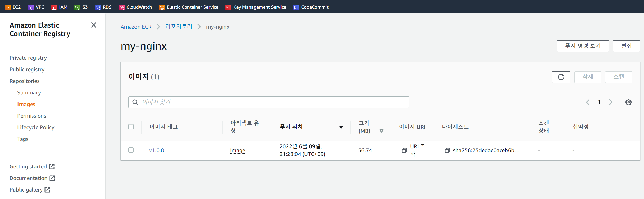The width and height of the screenshot is (644, 199).
Task: Open the EC2 service shortcut icon
Action: coord(8,7)
